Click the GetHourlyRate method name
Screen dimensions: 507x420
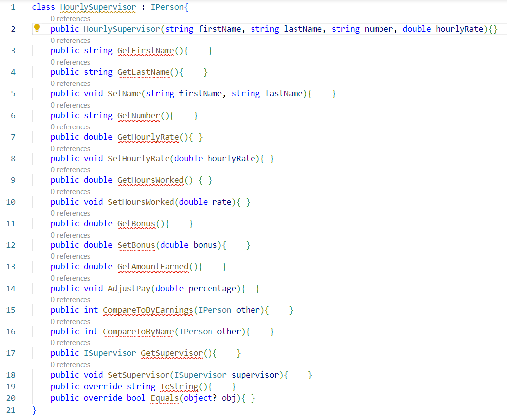click(x=148, y=137)
